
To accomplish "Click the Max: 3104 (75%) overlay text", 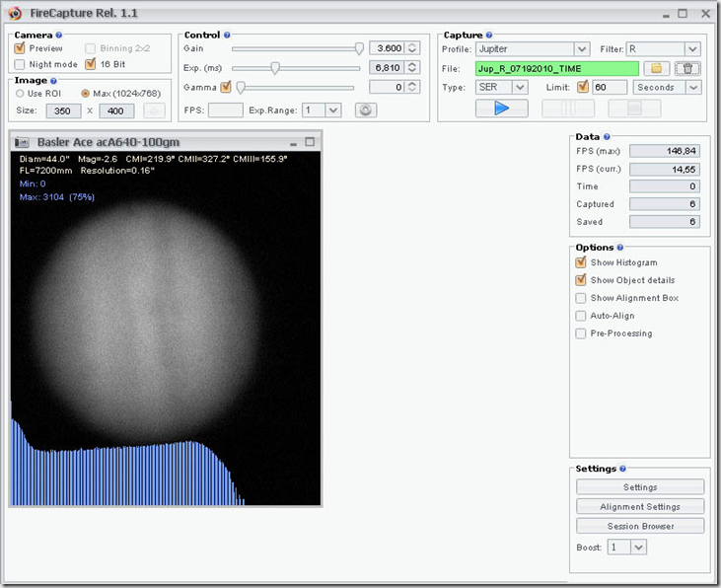I will click(x=57, y=197).
